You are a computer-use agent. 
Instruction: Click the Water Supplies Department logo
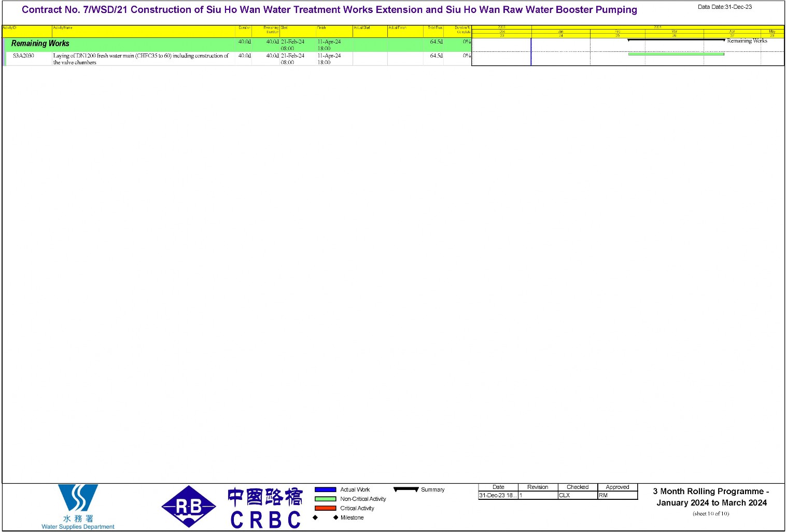(x=78, y=507)
